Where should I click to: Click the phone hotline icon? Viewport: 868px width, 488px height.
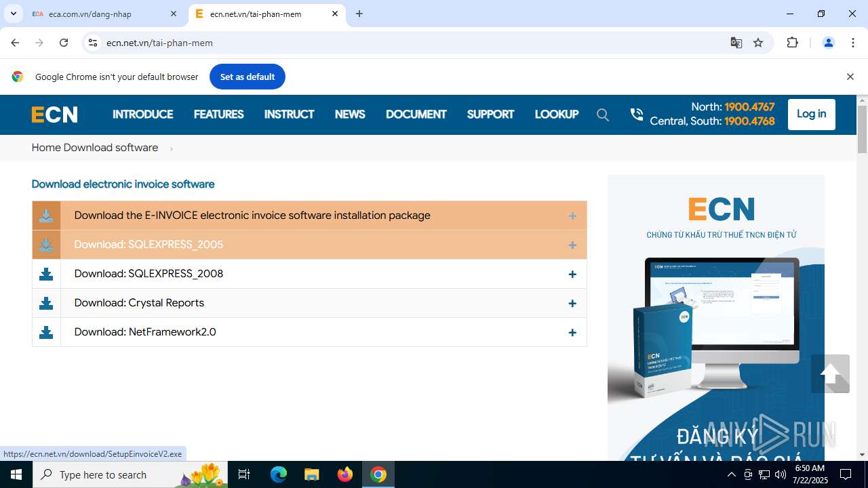click(x=636, y=115)
